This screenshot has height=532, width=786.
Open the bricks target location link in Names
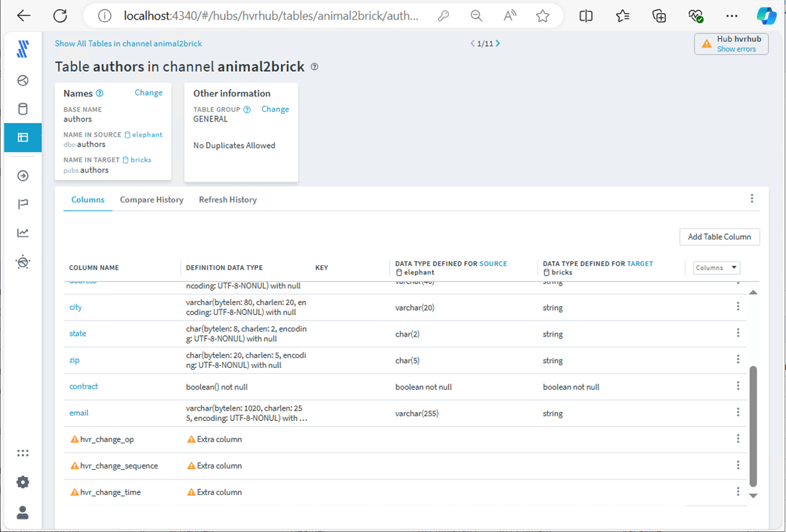137,160
